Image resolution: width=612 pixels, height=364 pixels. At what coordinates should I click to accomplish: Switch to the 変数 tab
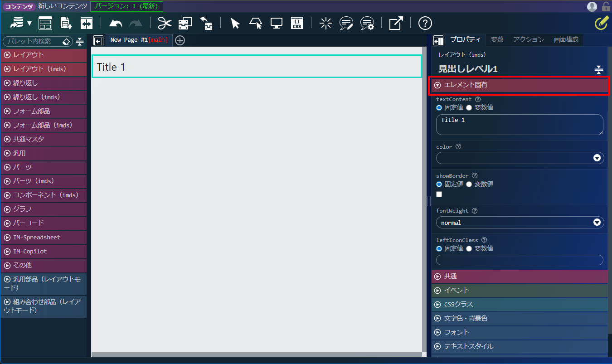(x=497, y=40)
